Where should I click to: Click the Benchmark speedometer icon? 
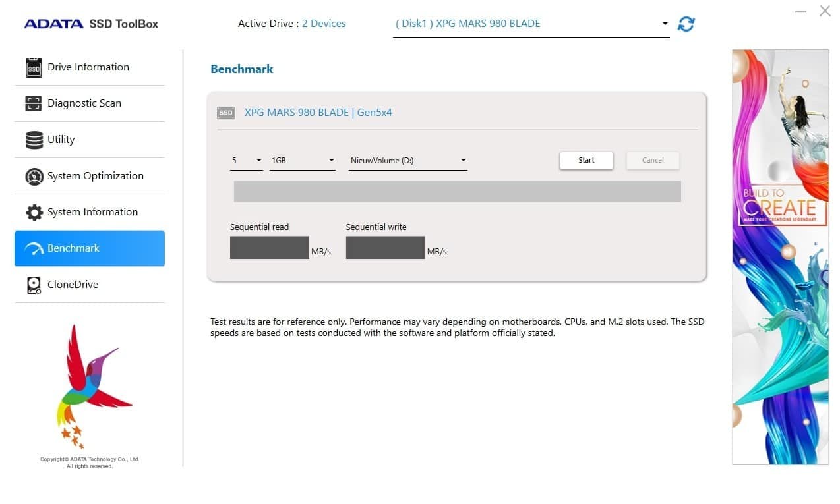(34, 249)
